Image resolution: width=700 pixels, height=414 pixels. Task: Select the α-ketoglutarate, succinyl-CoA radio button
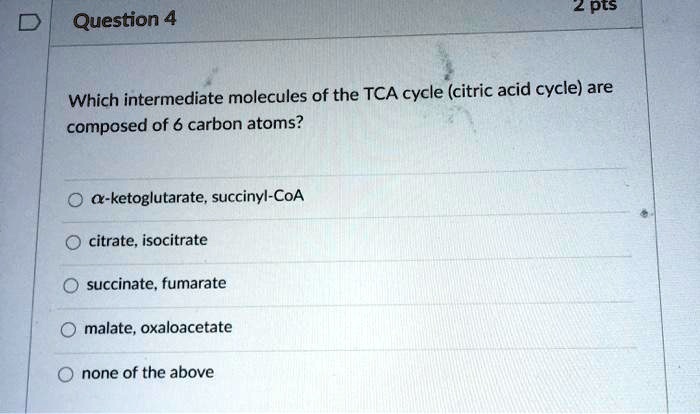[75, 200]
